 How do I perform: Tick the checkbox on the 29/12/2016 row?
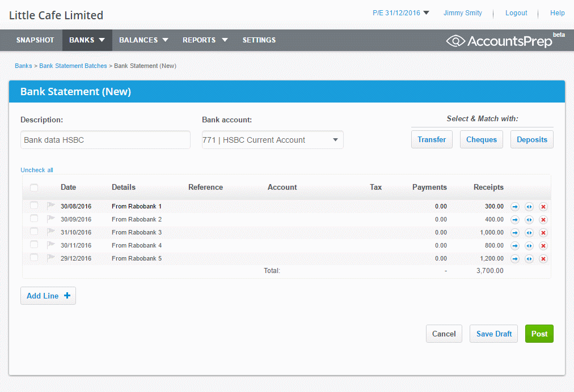click(34, 257)
